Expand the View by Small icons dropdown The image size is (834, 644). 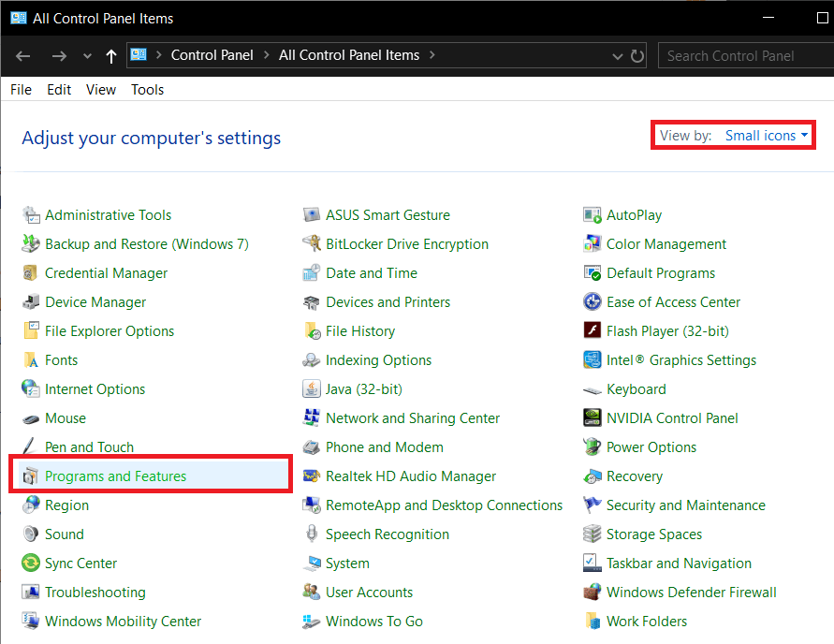[x=766, y=136]
